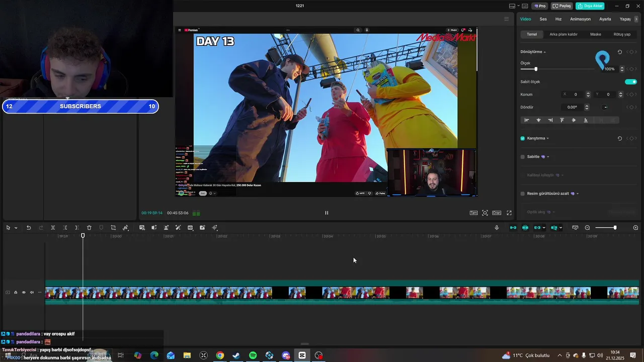Screen dimensions: 644x362
Task: Open the Ayarla tab
Action: [x=605, y=19]
